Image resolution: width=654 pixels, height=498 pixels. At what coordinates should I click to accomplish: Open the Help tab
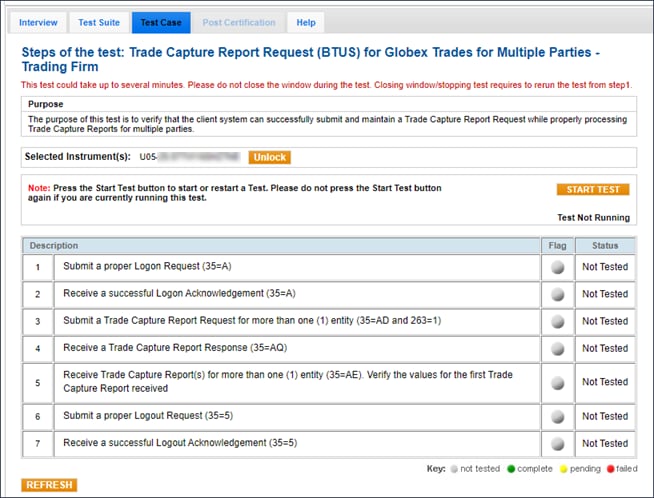click(306, 22)
